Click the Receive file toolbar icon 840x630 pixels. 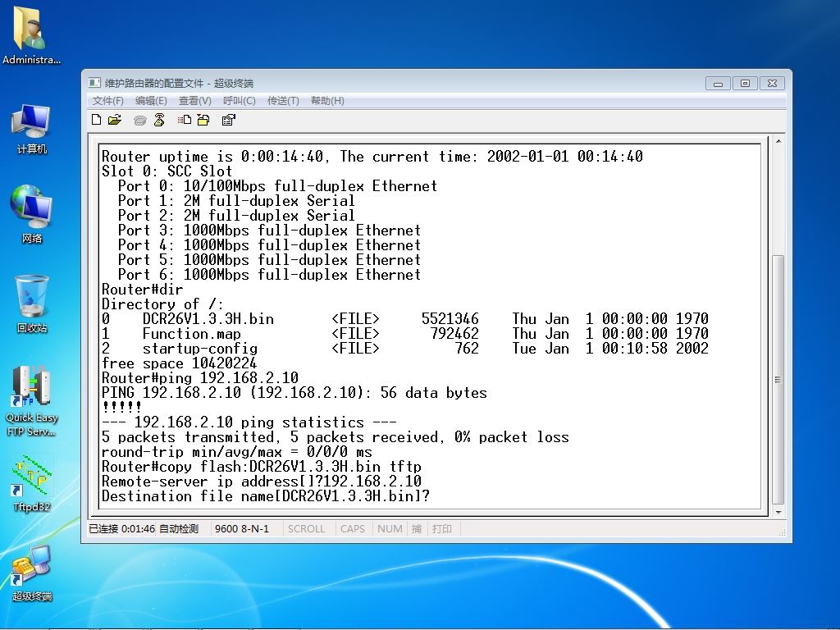pyautogui.click(x=203, y=120)
